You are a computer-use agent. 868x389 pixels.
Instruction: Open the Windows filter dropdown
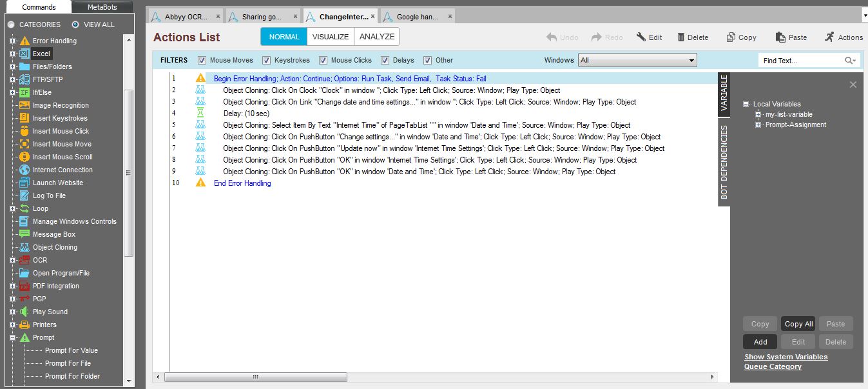click(637, 61)
